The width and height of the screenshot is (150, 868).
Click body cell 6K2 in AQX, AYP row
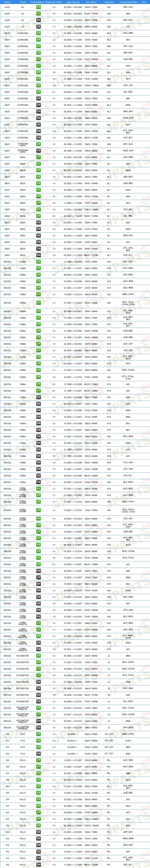pos(109,86)
